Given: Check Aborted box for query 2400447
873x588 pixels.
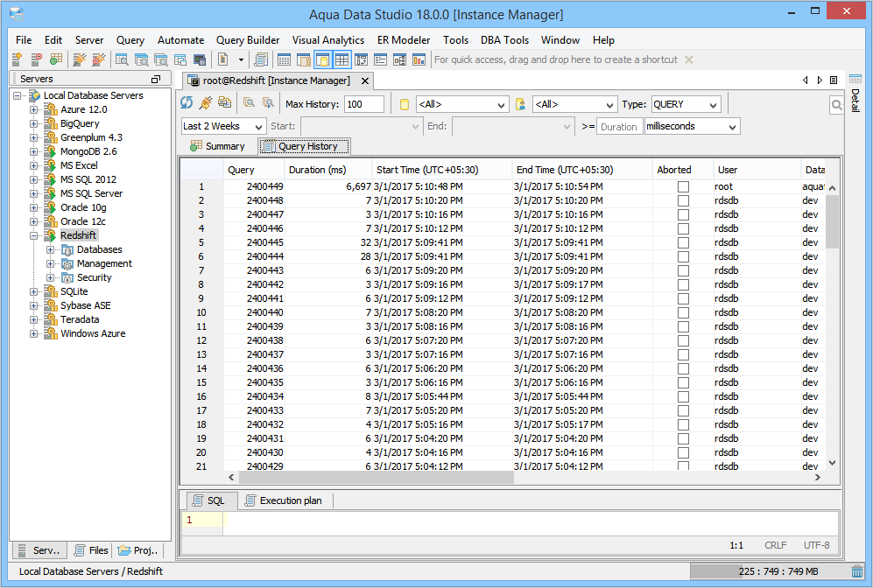Looking at the screenshot, I should pos(683,214).
